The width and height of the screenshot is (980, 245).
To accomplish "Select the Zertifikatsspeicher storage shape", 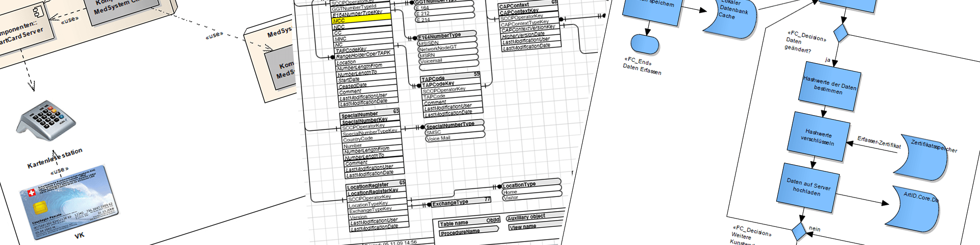I will 925,158.
